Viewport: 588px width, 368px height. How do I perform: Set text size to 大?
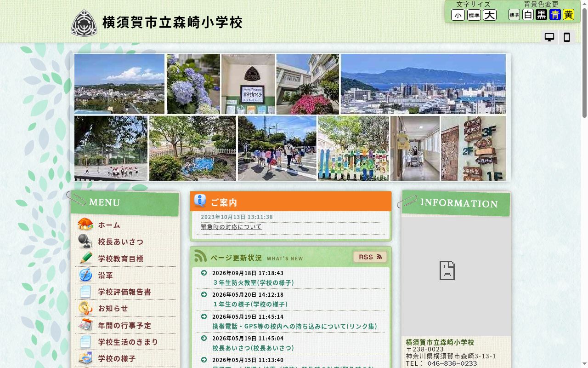tap(490, 15)
